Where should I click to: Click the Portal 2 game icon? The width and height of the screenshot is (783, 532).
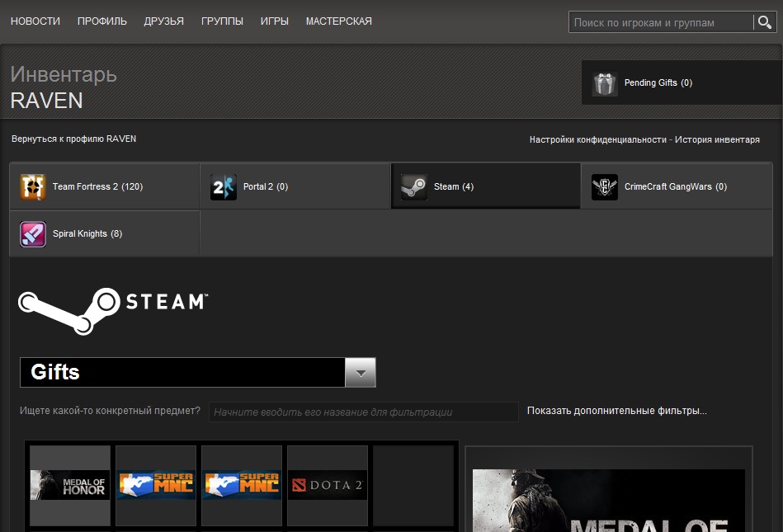click(224, 186)
